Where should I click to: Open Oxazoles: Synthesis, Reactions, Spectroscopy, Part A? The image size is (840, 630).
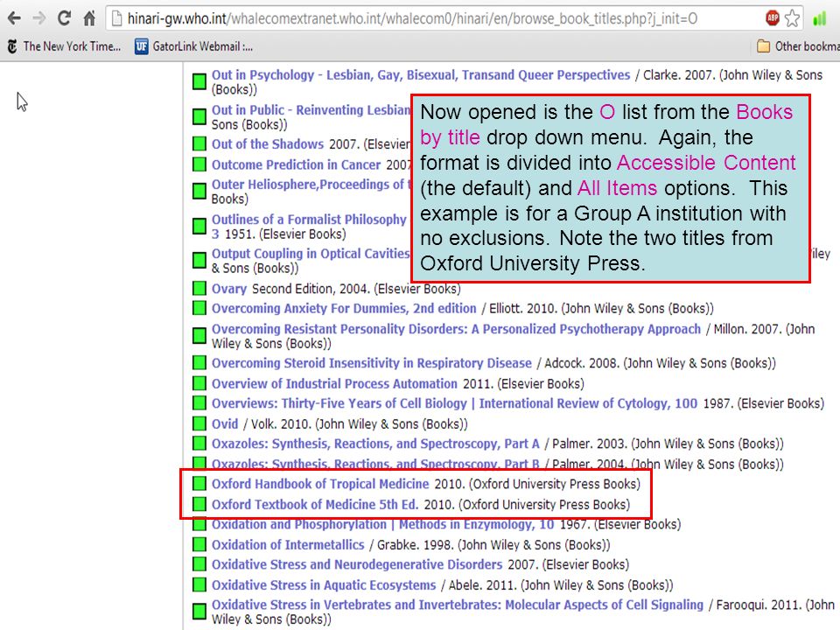[375, 444]
